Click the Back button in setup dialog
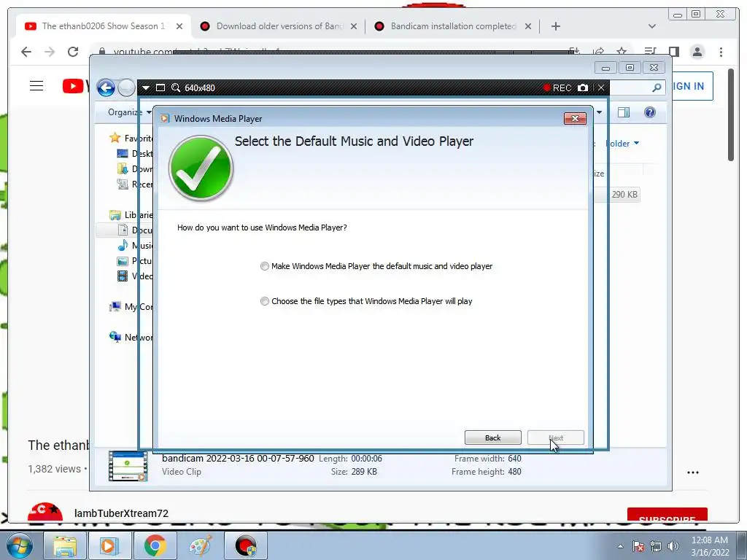Image resolution: width=747 pixels, height=560 pixels. (492, 437)
